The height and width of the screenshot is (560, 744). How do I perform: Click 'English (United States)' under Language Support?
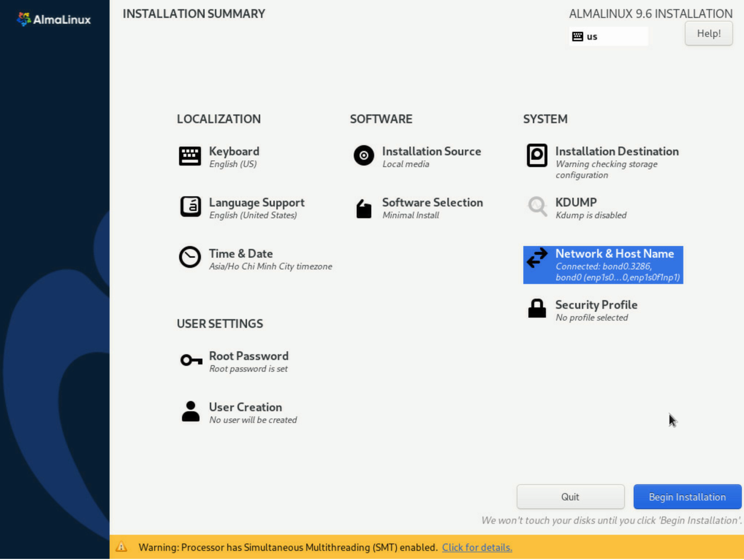point(253,215)
